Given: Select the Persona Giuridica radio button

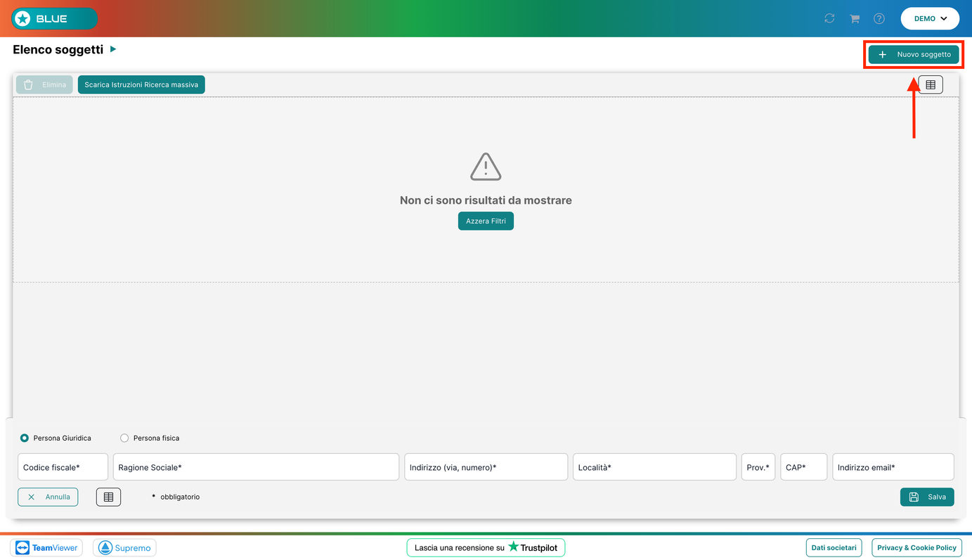Looking at the screenshot, I should (x=25, y=438).
